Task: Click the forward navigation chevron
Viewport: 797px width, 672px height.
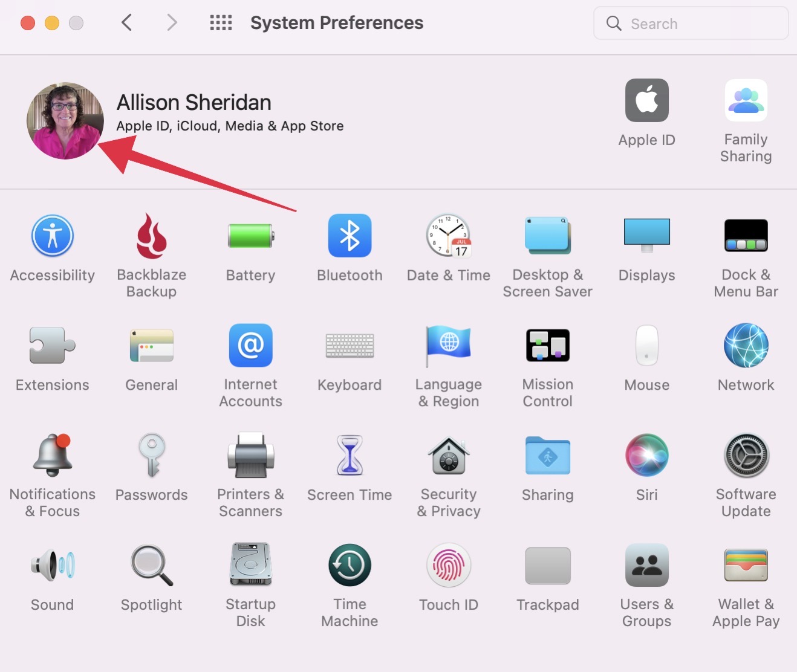Action: 172,23
